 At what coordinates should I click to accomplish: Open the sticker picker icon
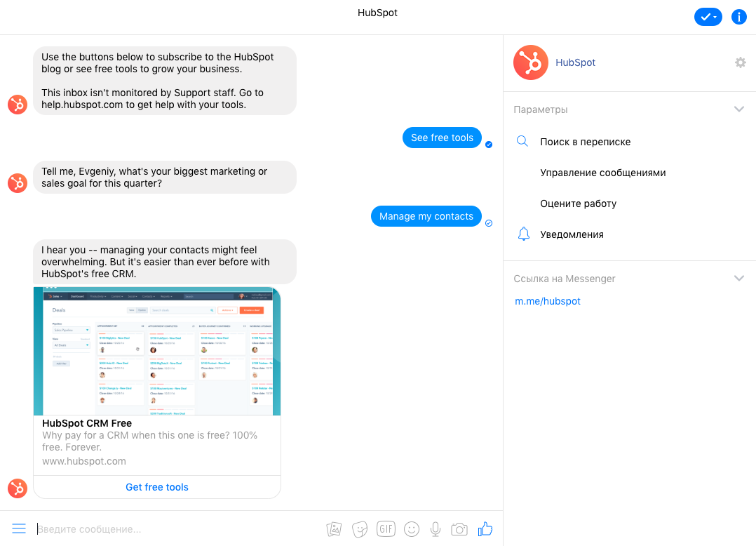coord(360,529)
